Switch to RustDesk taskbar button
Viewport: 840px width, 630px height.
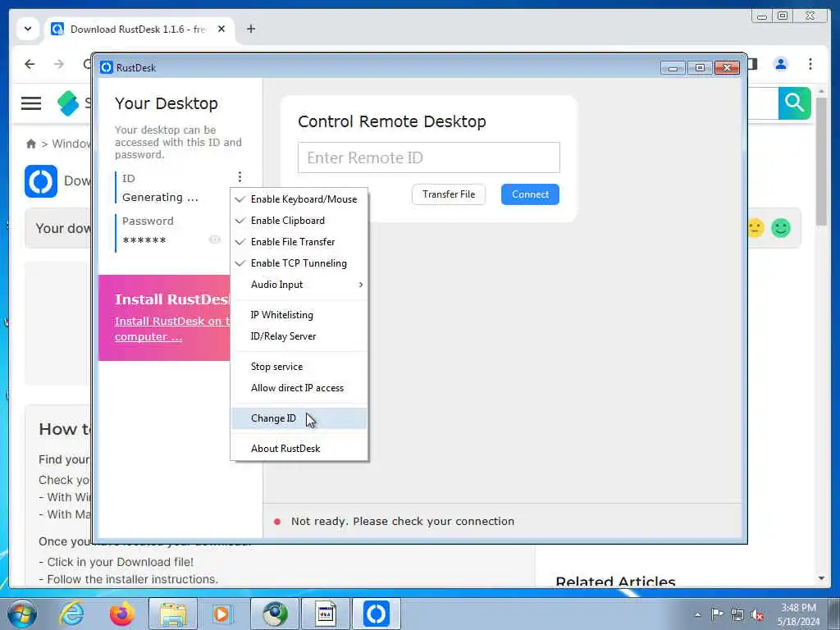click(376, 614)
